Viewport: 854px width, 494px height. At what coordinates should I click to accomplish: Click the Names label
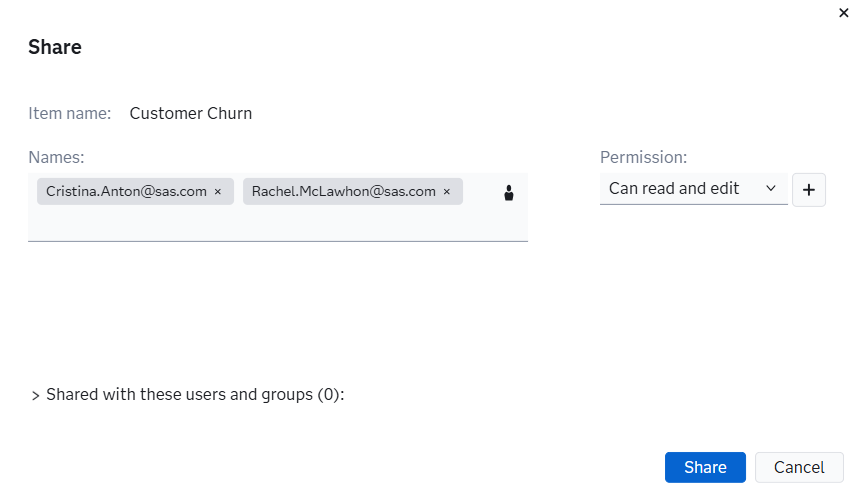56,157
